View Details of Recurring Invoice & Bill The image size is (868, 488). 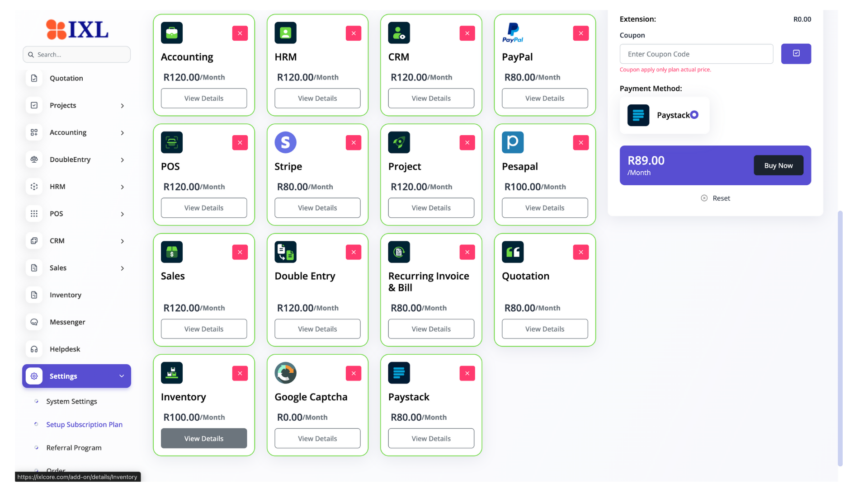(x=431, y=329)
